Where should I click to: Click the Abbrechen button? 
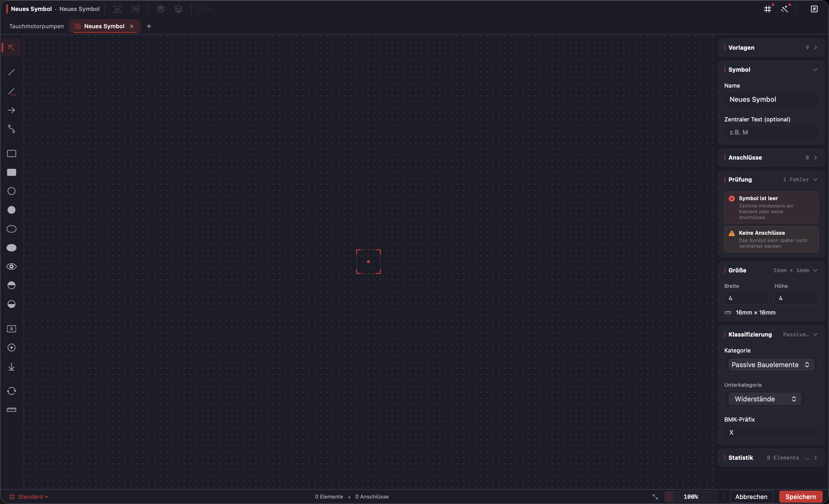pos(751,497)
